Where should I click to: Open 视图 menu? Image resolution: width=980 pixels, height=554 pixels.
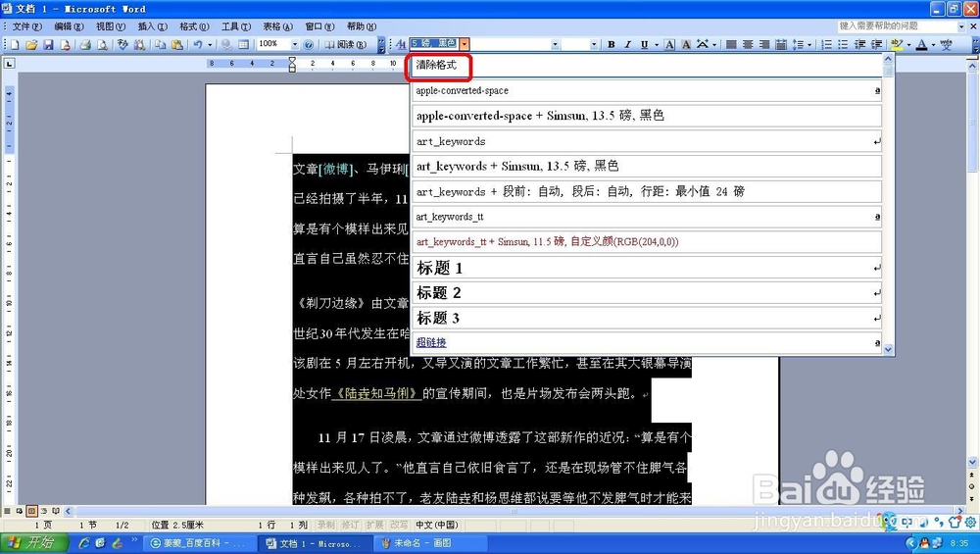click(x=111, y=26)
